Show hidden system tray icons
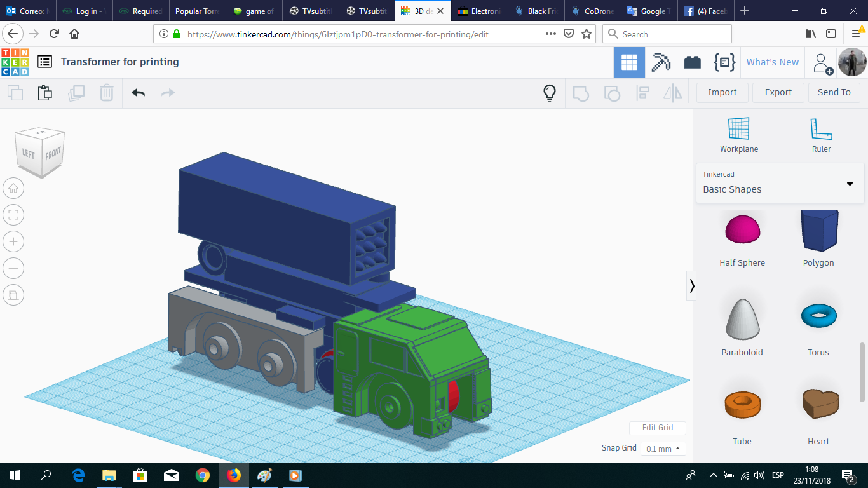Image resolution: width=868 pixels, height=488 pixels. click(713, 475)
